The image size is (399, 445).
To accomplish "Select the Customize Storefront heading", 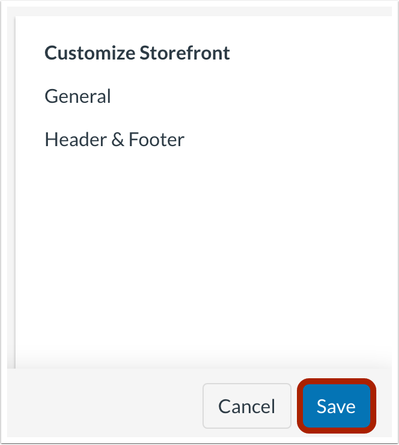I will tap(137, 53).
